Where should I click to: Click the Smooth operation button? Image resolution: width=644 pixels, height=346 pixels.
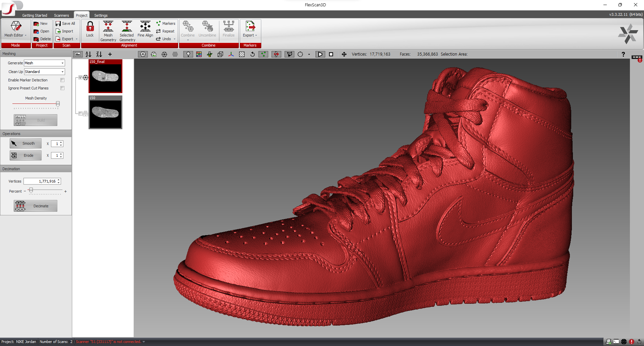tap(25, 143)
